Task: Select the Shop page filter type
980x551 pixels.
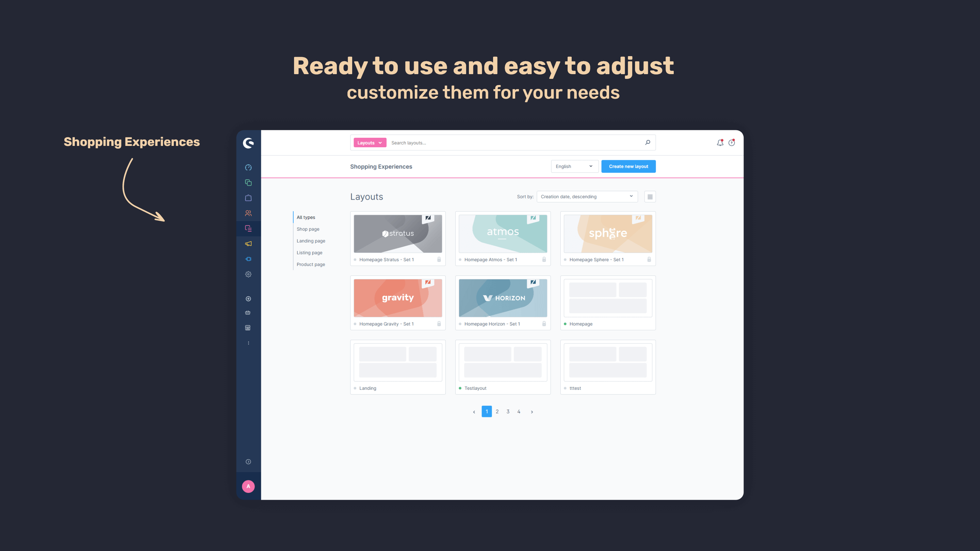Action: point(308,229)
